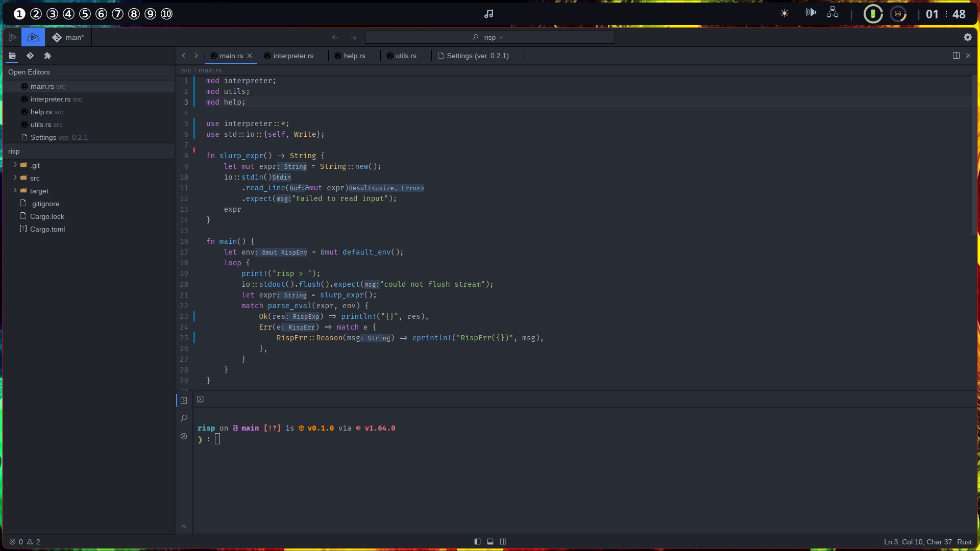Expand the .git folder

pos(89,165)
